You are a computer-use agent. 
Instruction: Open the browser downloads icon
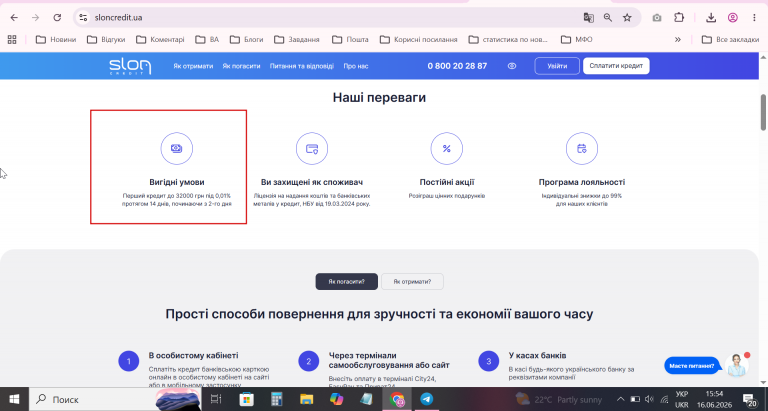click(711, 18)
